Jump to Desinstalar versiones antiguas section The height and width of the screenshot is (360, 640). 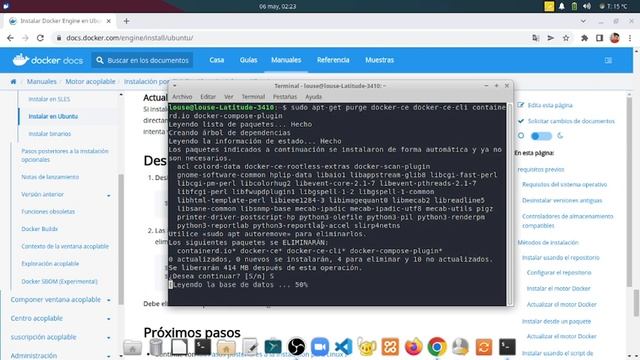[x=562, y=201]
